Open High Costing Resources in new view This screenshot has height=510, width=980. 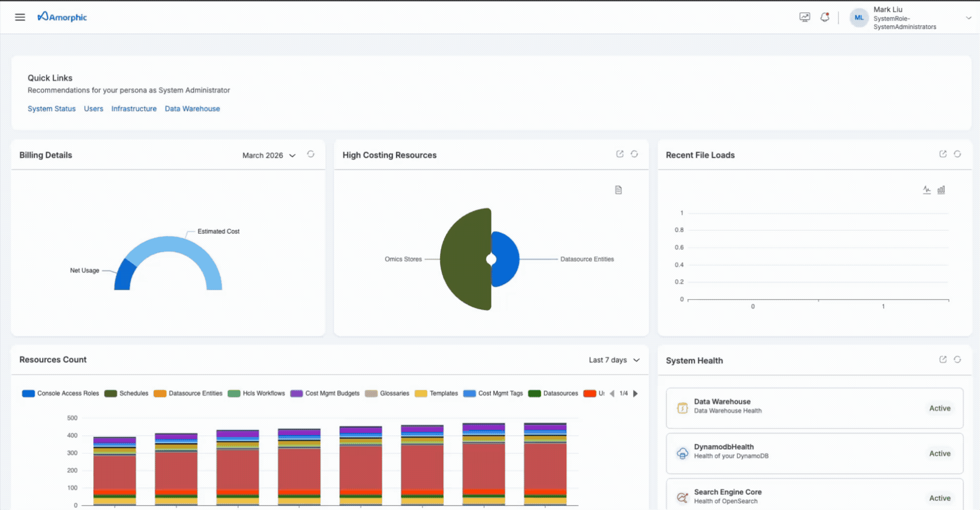tap(620, 154)
